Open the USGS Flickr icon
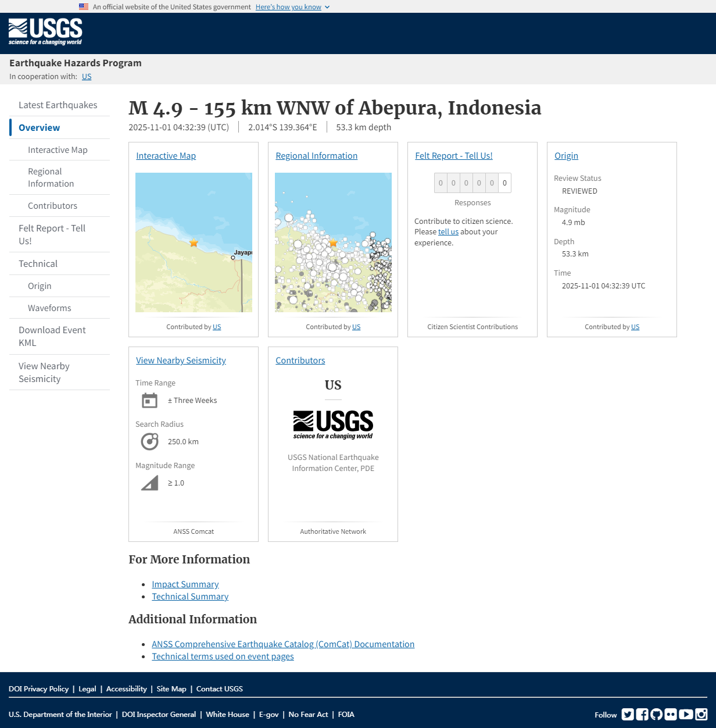 click(x=671, y=715)
